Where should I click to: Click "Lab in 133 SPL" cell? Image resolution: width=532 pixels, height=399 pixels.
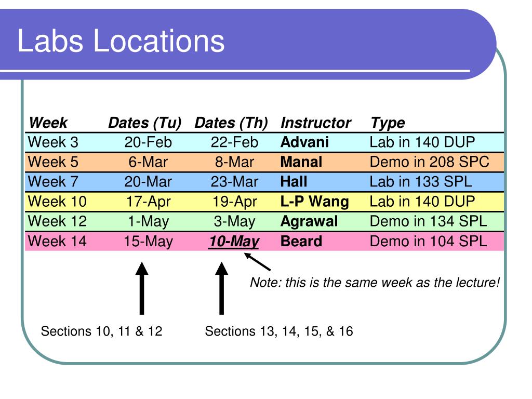coord(420,181)
